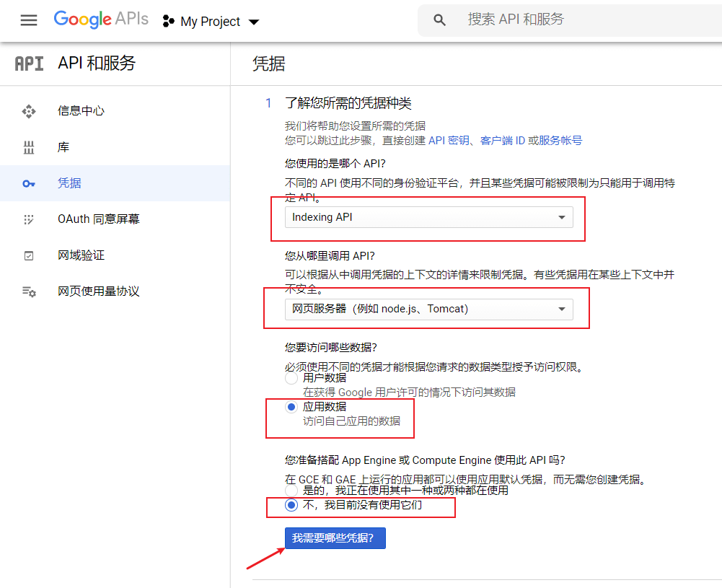The width and height of the screenshot is (722, 588).
Task: Select the 网域验证 checkmark icon
Action: coord(29,255)
